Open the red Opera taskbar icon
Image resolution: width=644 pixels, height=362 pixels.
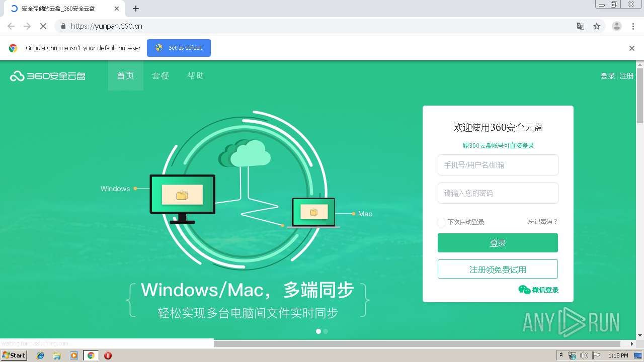pos(108,355)
